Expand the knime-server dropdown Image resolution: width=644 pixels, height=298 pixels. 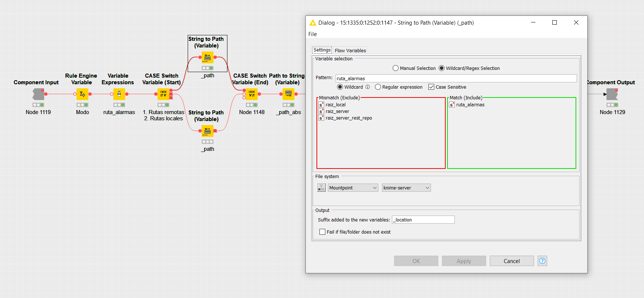(x=406, y=188)
